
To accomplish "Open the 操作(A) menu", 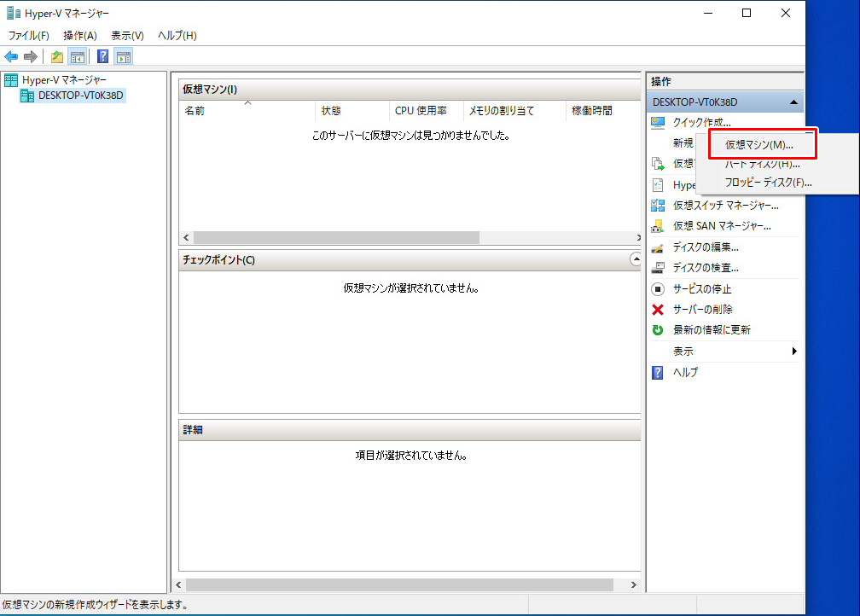I will click(80, 36).
